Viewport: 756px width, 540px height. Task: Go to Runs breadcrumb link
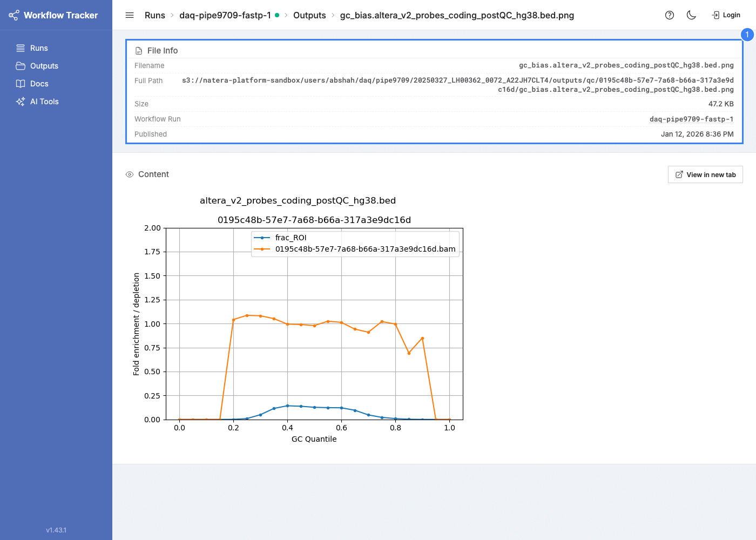(155, 15)
